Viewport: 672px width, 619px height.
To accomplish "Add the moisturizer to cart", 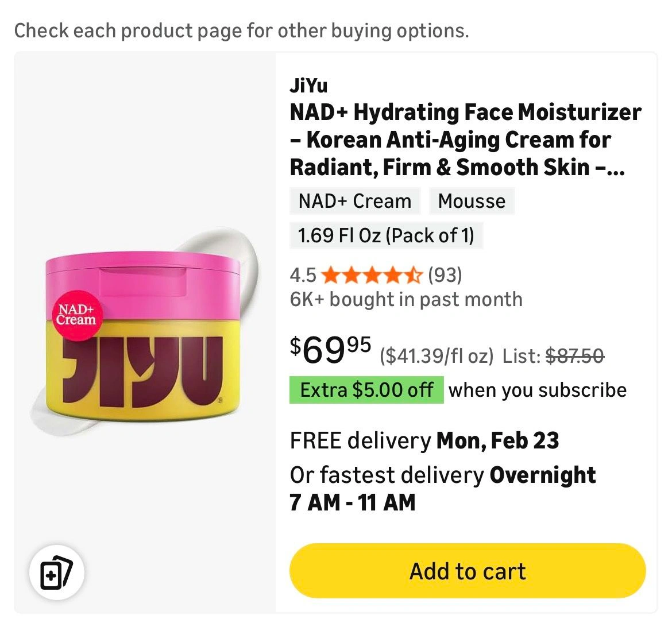I will [x=468, y=571].
